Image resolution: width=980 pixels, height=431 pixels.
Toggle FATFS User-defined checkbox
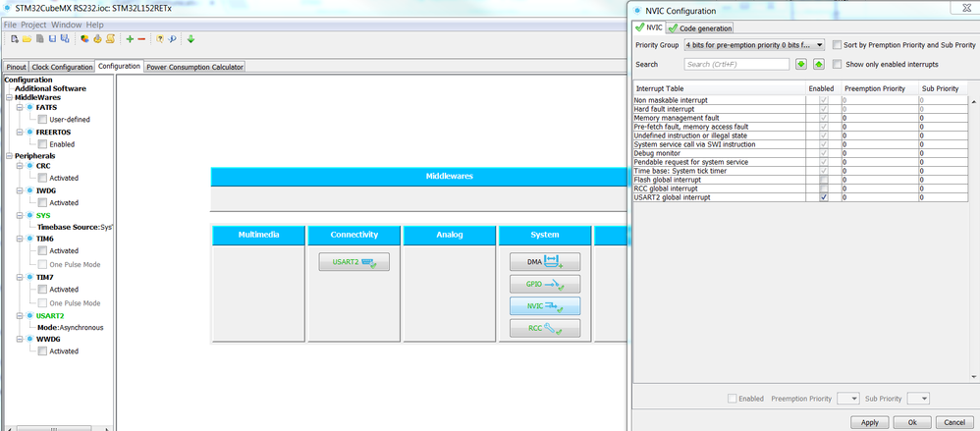point(42,120)
